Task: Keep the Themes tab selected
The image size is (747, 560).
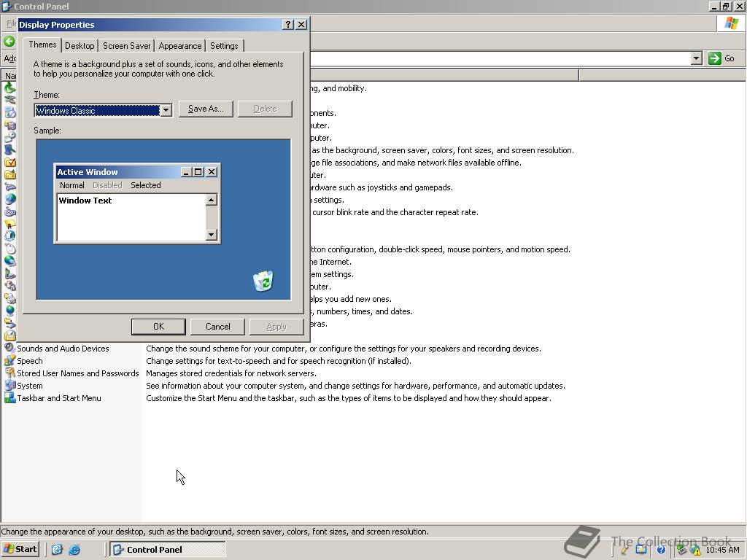Action: pyautogui.click(x=42, y=44)
